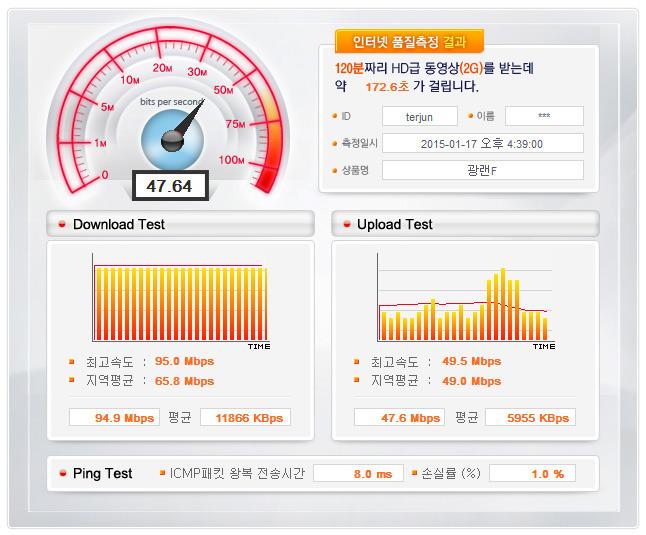Click the bits per second gauge label
This screenshot has width=646, height=535.
172,101
